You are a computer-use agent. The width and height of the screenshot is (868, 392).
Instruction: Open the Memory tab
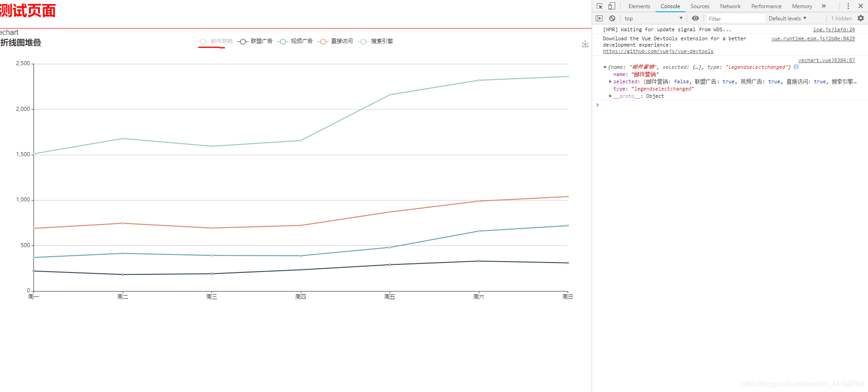(x=802, y=6)
